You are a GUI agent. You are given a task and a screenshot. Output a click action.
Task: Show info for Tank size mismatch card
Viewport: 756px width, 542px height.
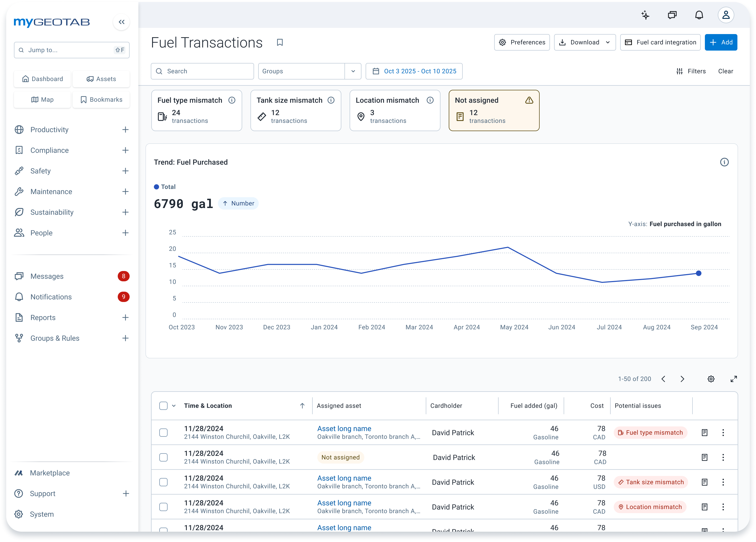(x=331, y=100)
